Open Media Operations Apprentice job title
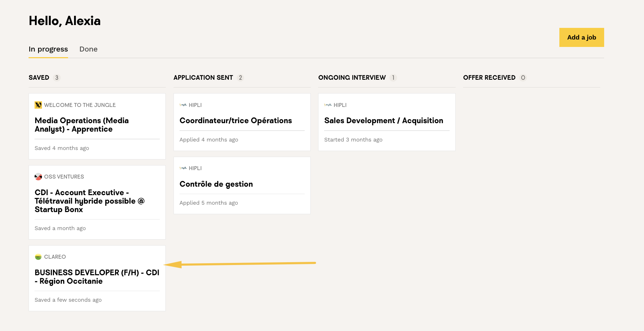The image size is (644, 331). (x=81, y=125)
